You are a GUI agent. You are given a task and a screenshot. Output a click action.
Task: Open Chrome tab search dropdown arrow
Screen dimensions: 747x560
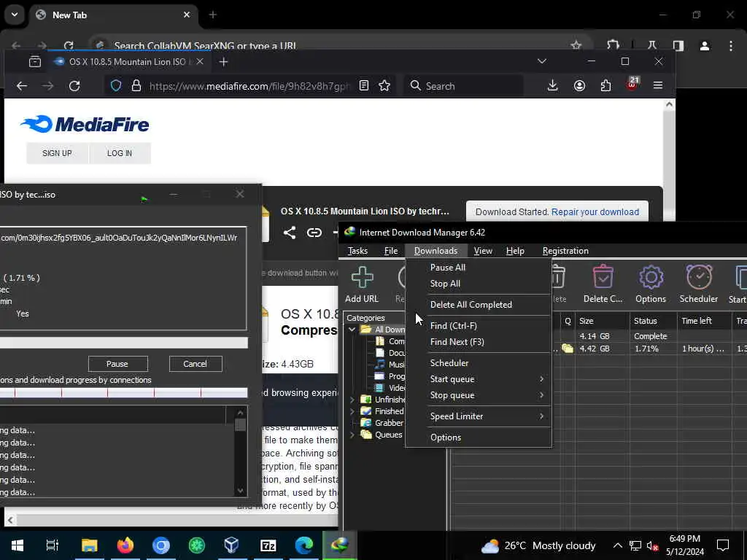[x=15, y=15]
